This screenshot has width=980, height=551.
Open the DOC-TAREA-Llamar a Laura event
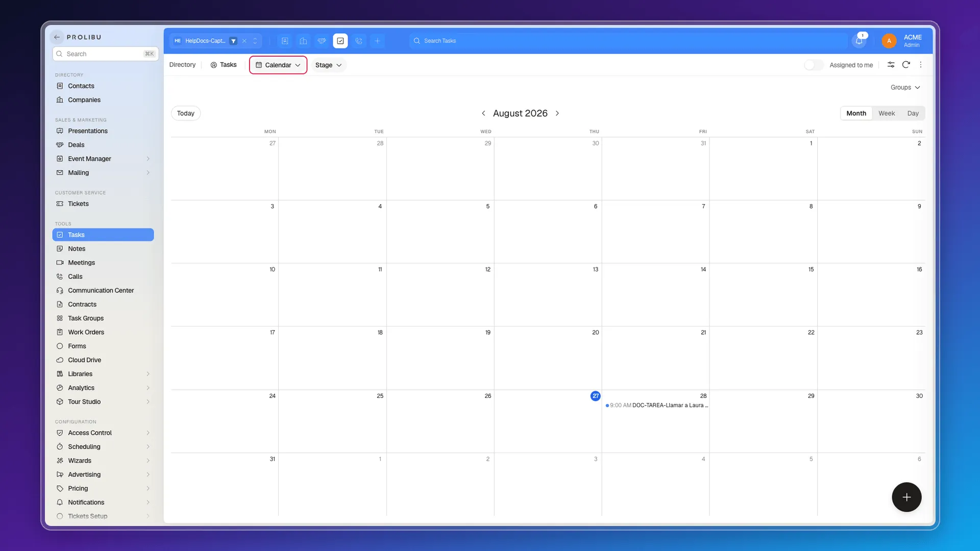656,406
